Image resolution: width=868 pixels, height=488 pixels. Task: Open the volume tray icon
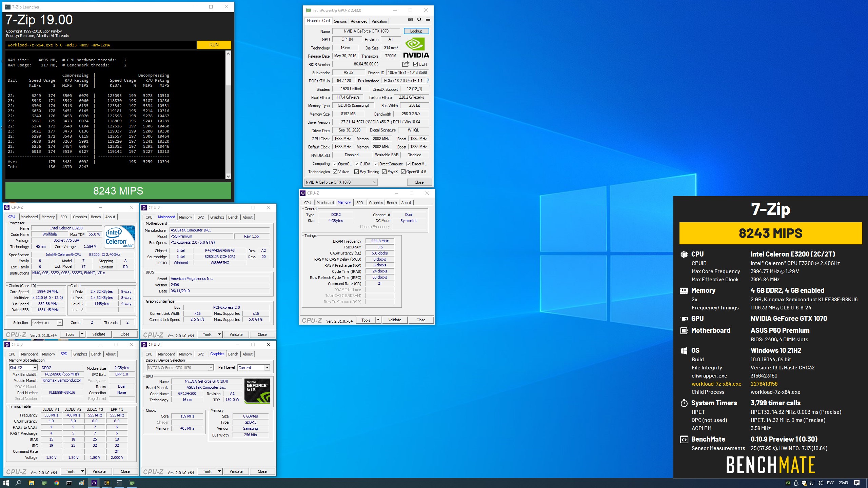tap(821, 483)
